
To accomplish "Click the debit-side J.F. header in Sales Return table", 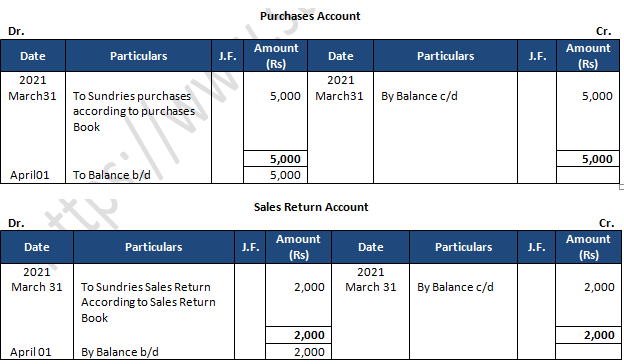I will pyautogui.click(x=250, y=247).
